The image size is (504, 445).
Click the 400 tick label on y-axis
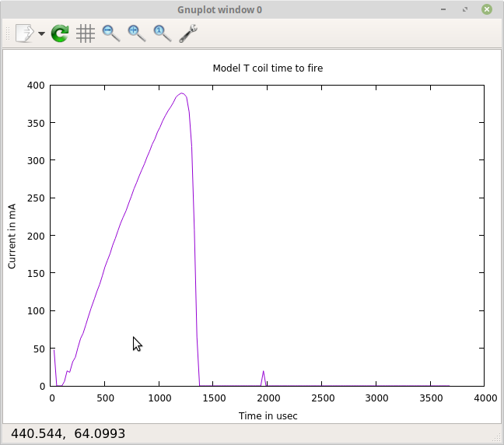(x=36, y=85)
